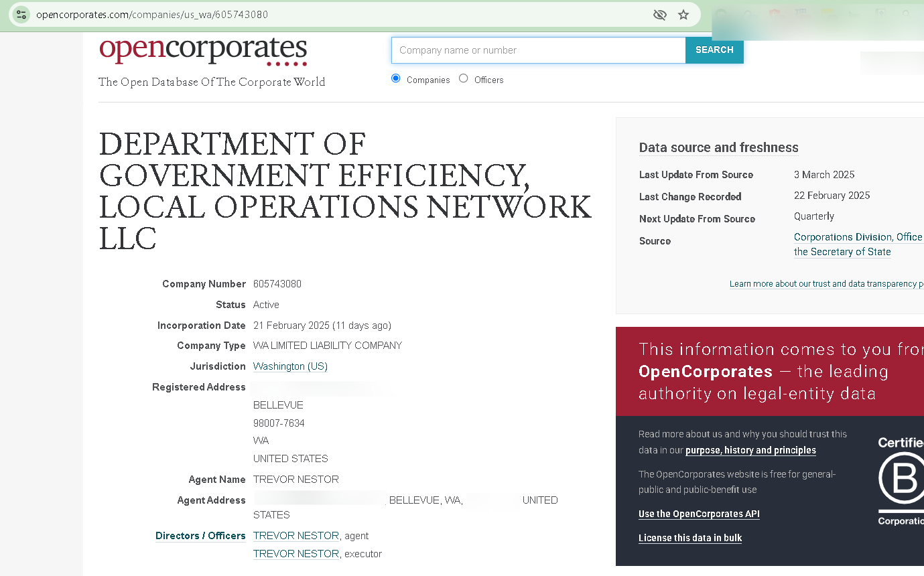Click the company name heading
Viewport: 924px width, 576px height.
point(345,191)
